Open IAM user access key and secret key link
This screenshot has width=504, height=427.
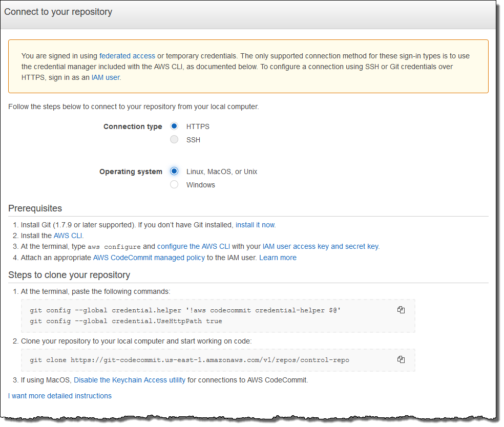click(321, 246)
